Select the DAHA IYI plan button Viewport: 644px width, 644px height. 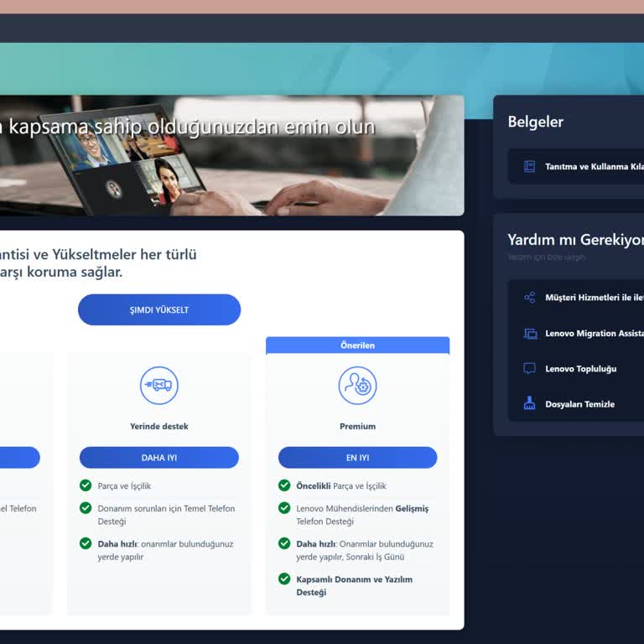pos(158,458)
